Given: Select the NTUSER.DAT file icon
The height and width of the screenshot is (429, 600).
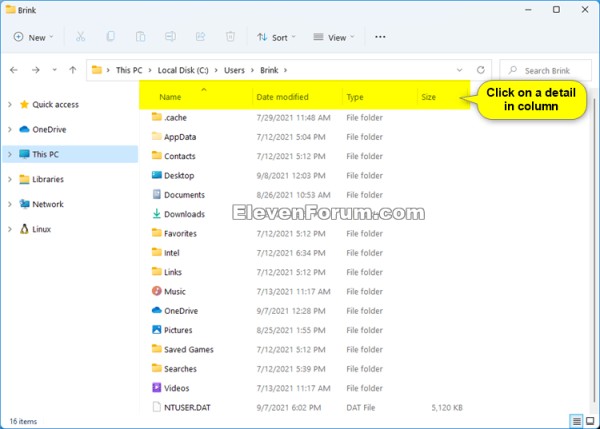Looking at the screenshot, I should 157,407.
